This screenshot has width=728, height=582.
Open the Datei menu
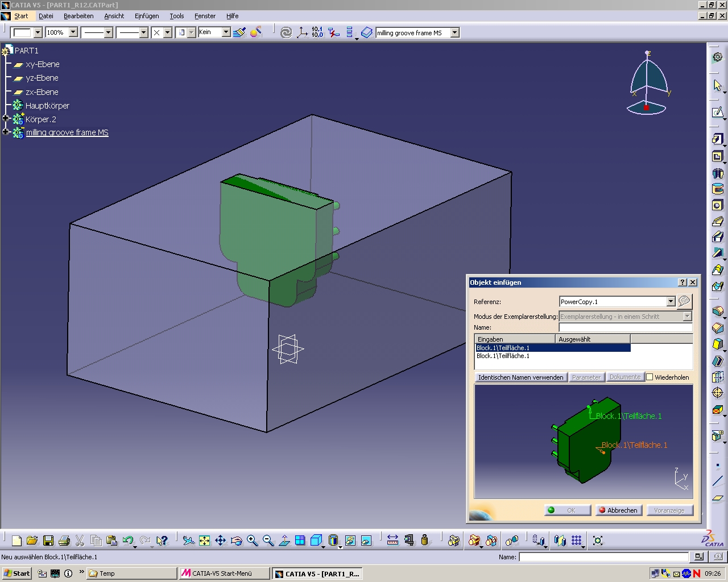pyautogui.click(x=46, y=16)
